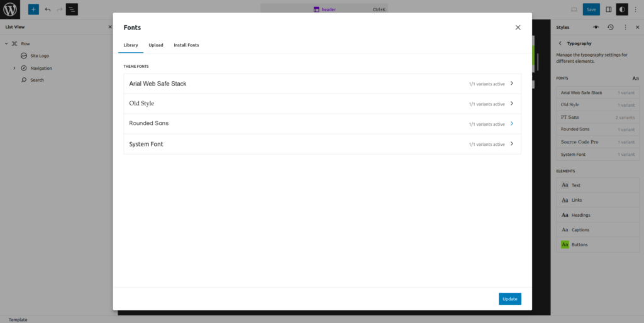The image size is (644, 323).
Task: Collapse the Row tree item
Action: (6, 43)
